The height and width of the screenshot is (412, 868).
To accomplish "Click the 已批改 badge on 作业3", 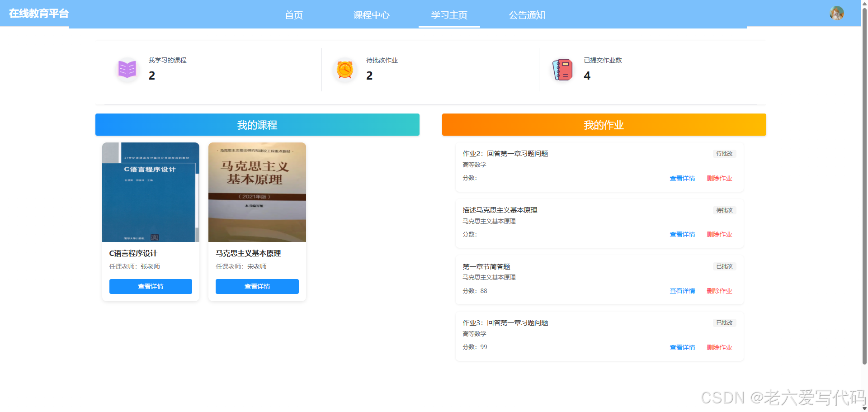I will (x=724, y=322).
